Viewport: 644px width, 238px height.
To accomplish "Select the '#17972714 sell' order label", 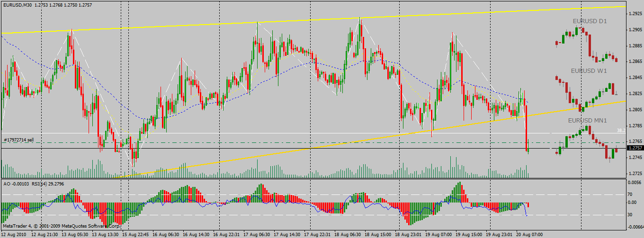I will [x=18, y=140].
